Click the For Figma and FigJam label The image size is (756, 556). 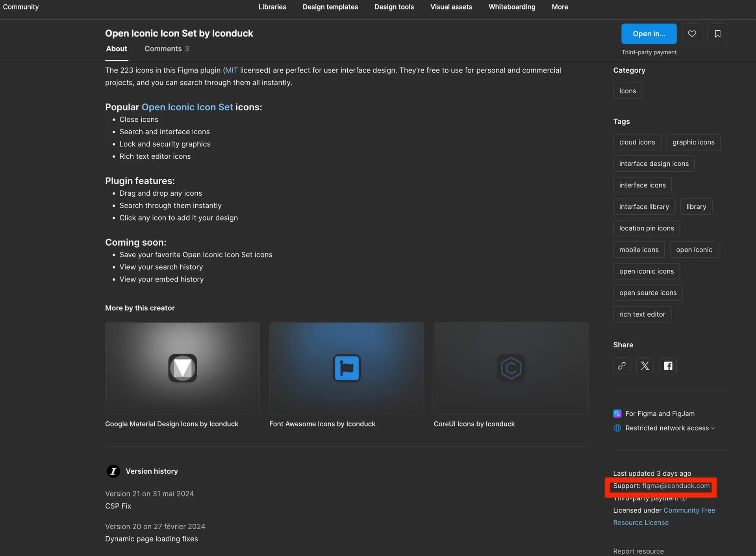click(x=660, y=414)
